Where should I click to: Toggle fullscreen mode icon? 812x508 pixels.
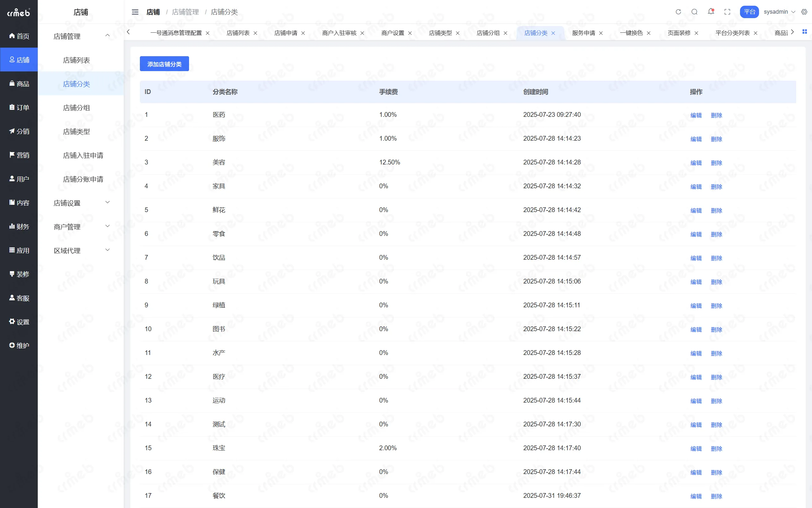(x=727, y=12)
